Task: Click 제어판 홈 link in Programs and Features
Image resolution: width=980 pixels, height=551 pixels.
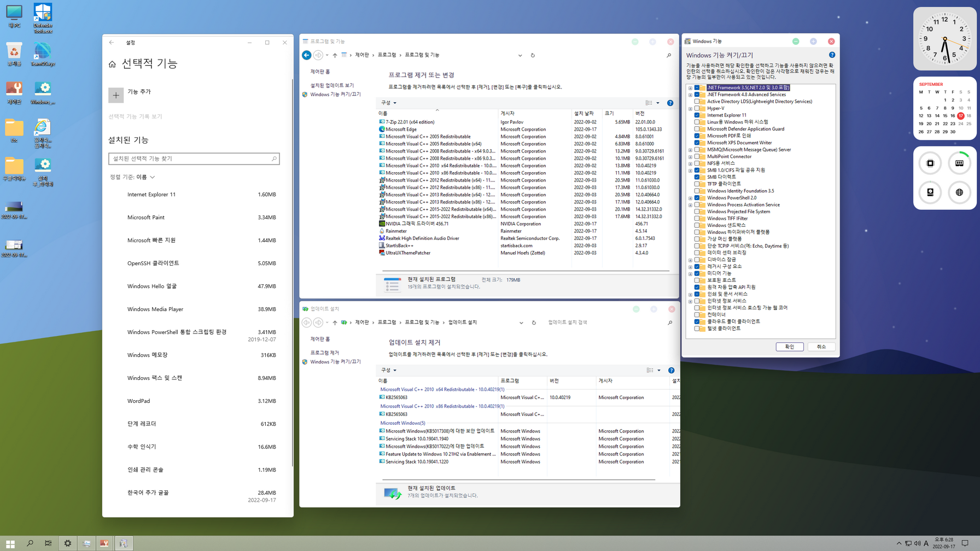Action: (320, 72)
